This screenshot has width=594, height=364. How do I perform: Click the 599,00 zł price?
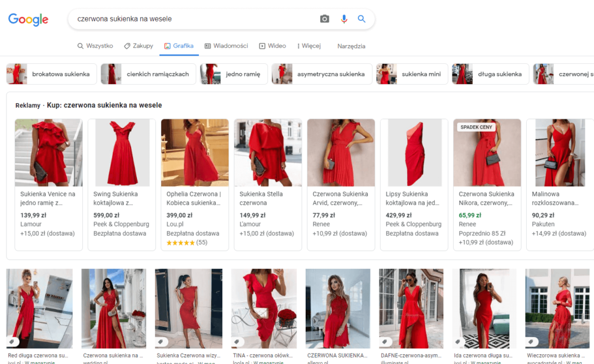point(106,215)
